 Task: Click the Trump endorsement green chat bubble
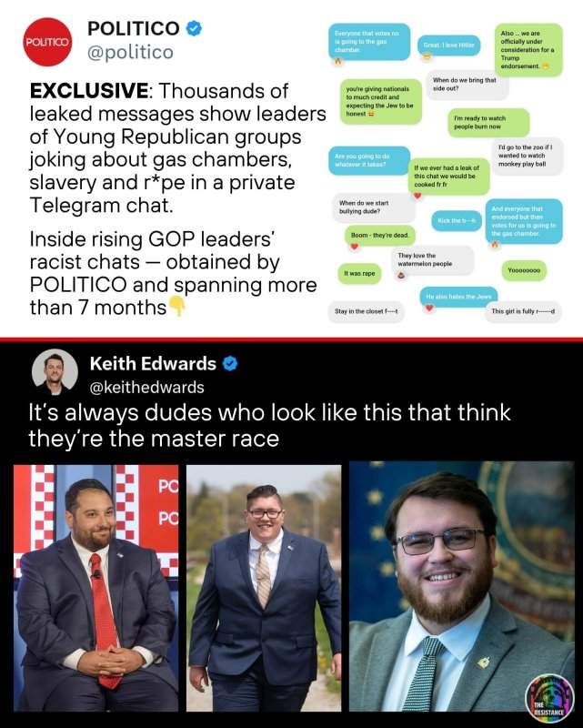pos(528,50)
